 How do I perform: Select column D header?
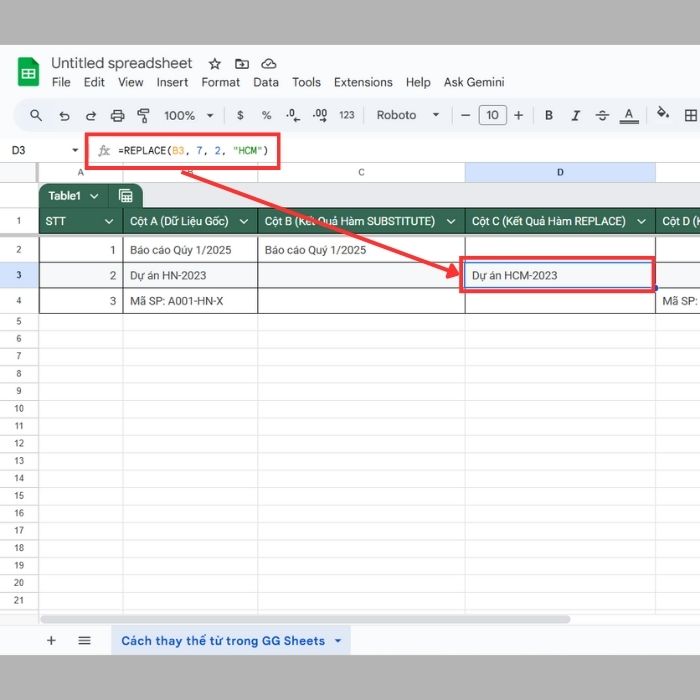560,172
